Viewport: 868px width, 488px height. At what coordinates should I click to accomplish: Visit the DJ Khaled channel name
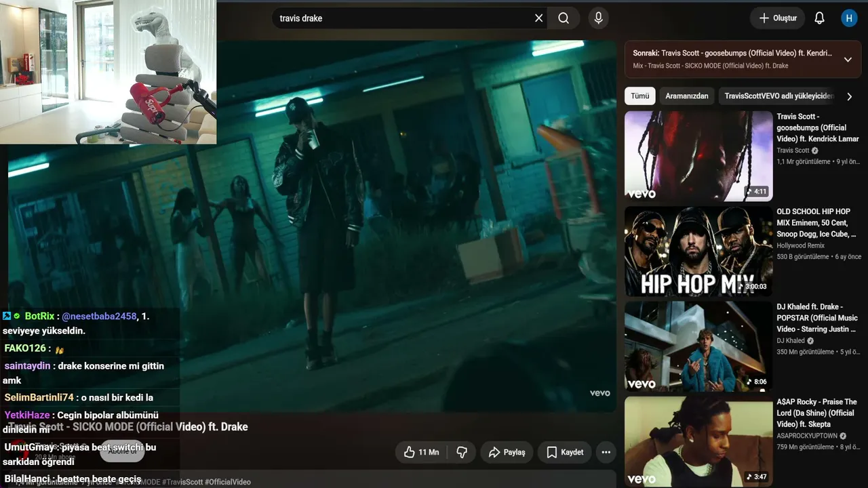[791, 341]
